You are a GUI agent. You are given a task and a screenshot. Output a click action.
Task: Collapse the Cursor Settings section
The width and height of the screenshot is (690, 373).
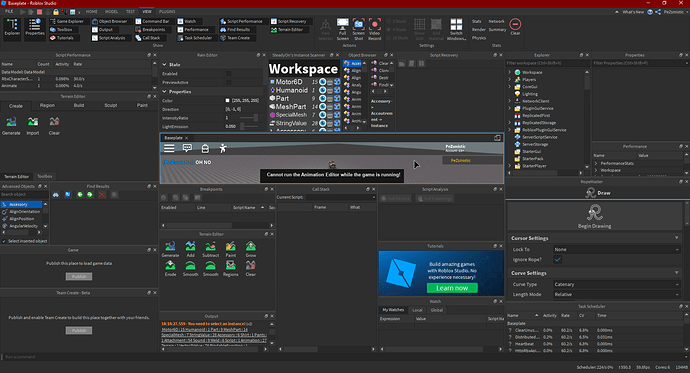coord(676,238)
